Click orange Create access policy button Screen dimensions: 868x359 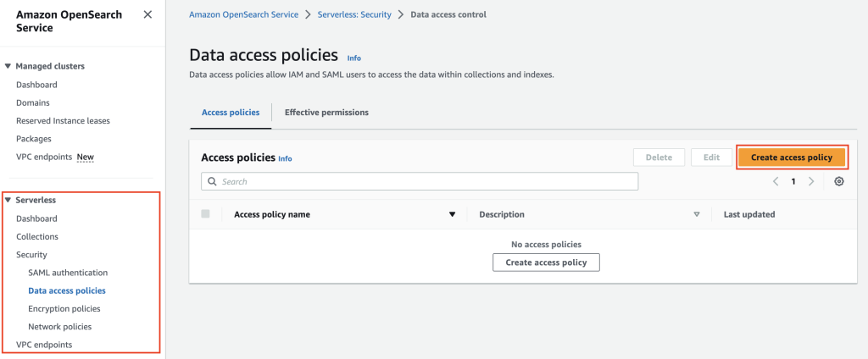click(x=792, y=157)
